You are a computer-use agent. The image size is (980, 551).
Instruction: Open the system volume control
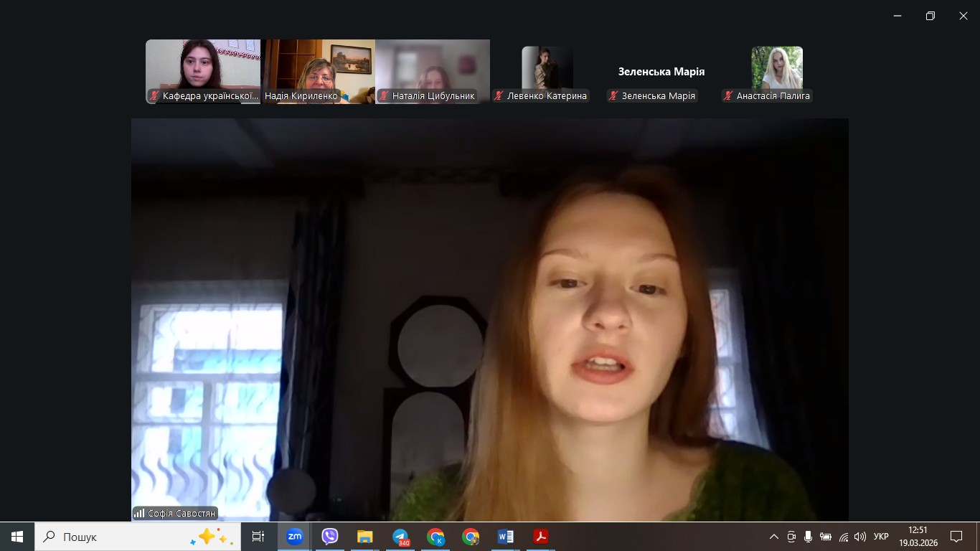pyautogui.click(x=860, y=537)
